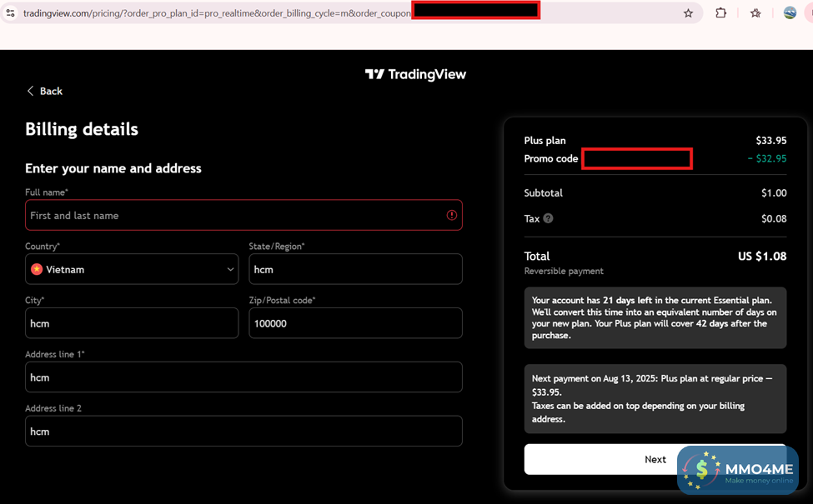Click the 'Billing details' heading
Image resolution: width=813 pixels, height=504 pixels.
click(x=82, y=129)
